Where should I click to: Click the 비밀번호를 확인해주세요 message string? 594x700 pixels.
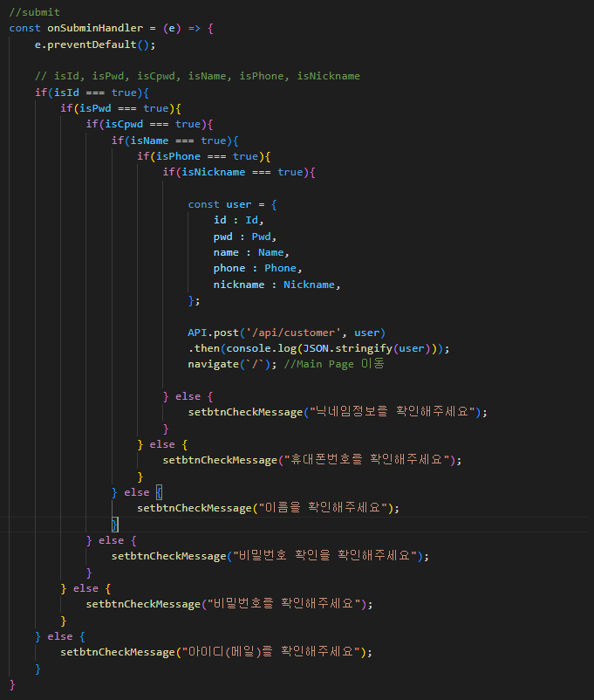point(283,604)
